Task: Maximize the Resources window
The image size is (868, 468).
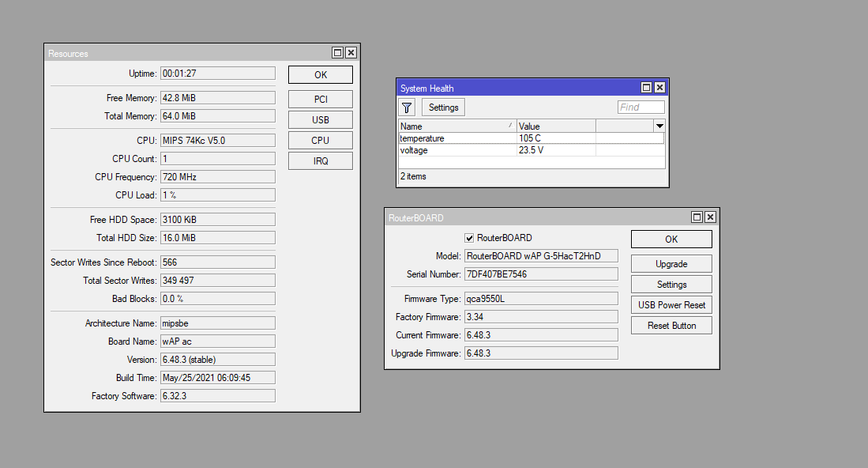Action: (338, 53)
